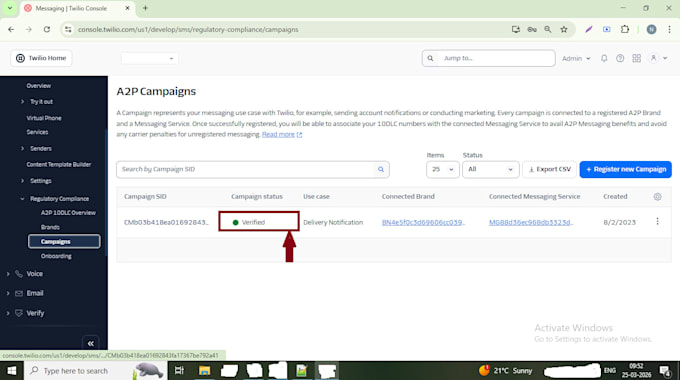Viewport: 680px width, 380px height.
Task: Focus Search by Campaign SID field
Action: tap(245, 169)
